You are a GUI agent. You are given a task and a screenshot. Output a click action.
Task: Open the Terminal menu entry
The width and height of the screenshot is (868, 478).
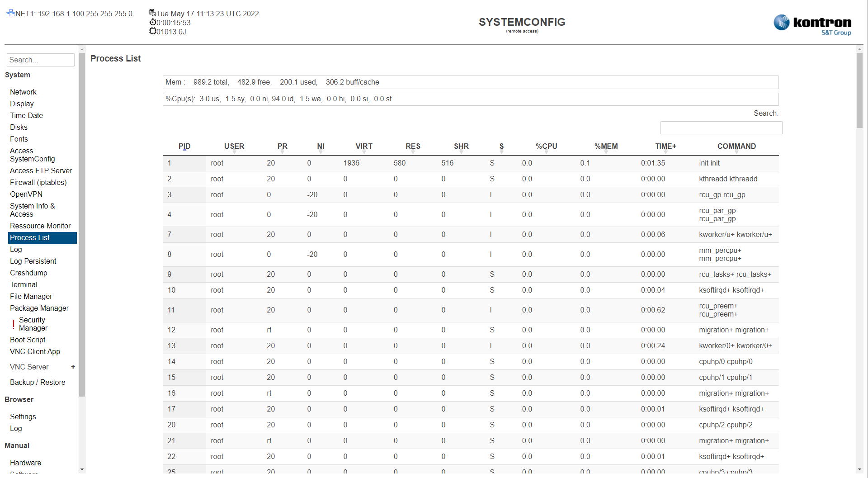(x=24, y=284)
